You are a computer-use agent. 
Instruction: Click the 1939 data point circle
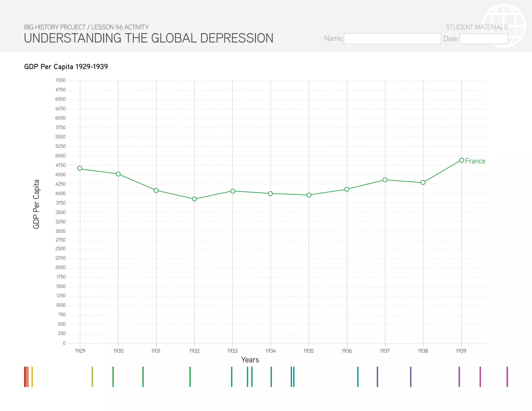(461, 160)
